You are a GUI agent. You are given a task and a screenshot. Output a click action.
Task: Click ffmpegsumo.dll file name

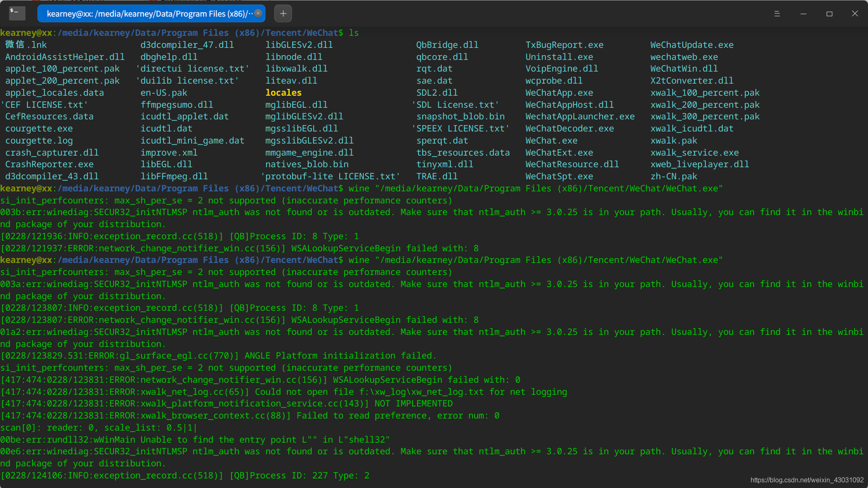click(177, 105)
